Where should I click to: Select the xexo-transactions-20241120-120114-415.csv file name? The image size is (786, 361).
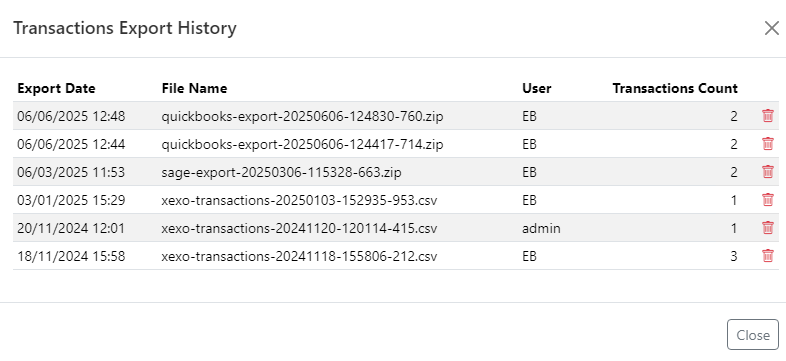point(299,229)
